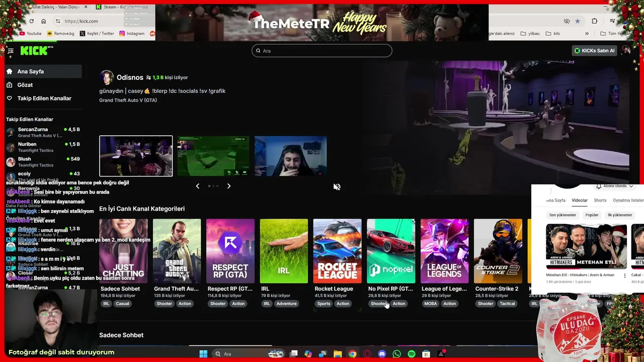Click the KICKs Satın Al button
The width and height of the screenshot is (644, 362).
pos(595,51)
